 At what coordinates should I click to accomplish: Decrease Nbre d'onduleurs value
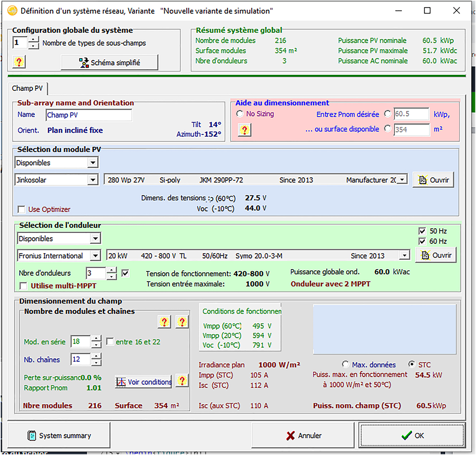pos(112,277)
